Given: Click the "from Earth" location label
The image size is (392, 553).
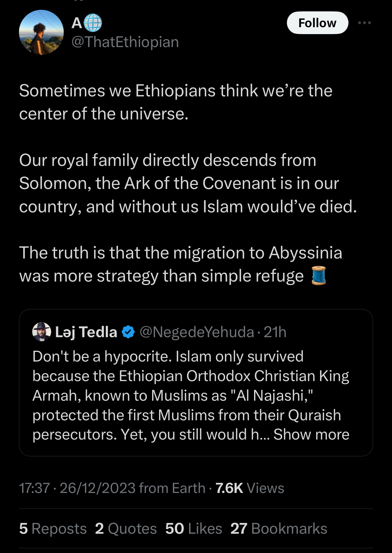Looking at the screenshot, I should (x=172, y=488).
